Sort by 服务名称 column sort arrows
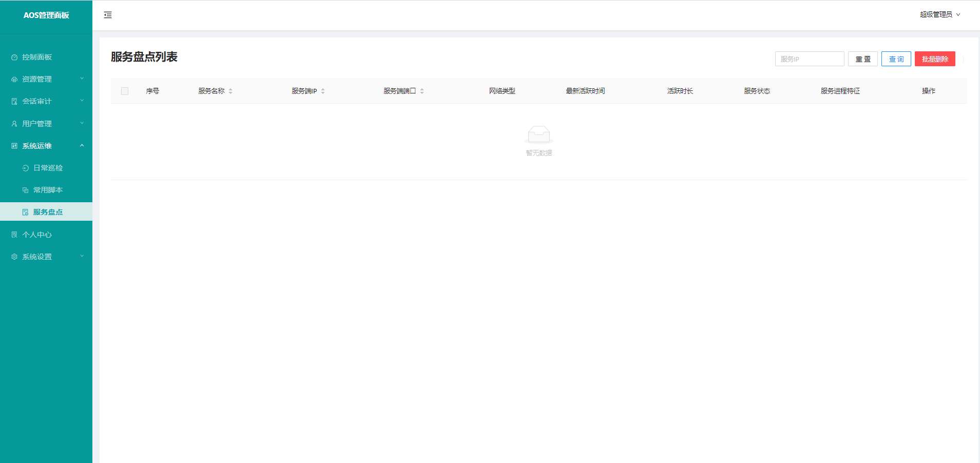This screenshot has width=980, height=463. 230,91
